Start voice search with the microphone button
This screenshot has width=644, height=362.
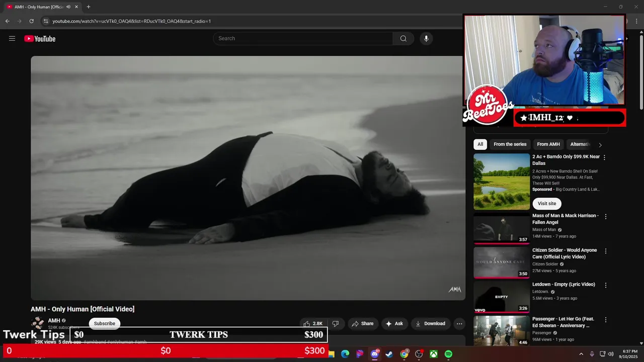point(426,39)
